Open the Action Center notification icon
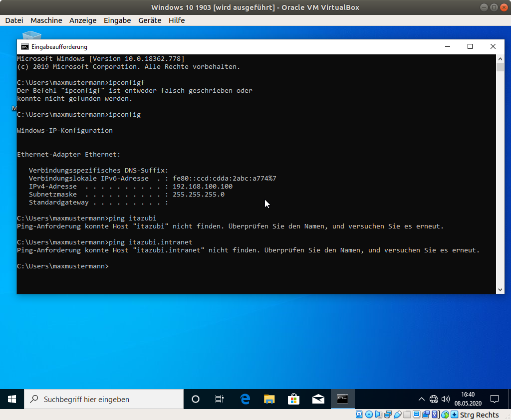 coord(495,399)
